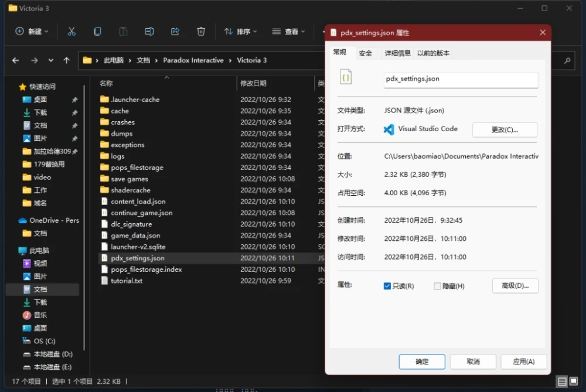This screenshot has height=392, width=586.
Task: Open the 新建 new item dropdown
Action: pyautogui.click(x=32, y=32)
